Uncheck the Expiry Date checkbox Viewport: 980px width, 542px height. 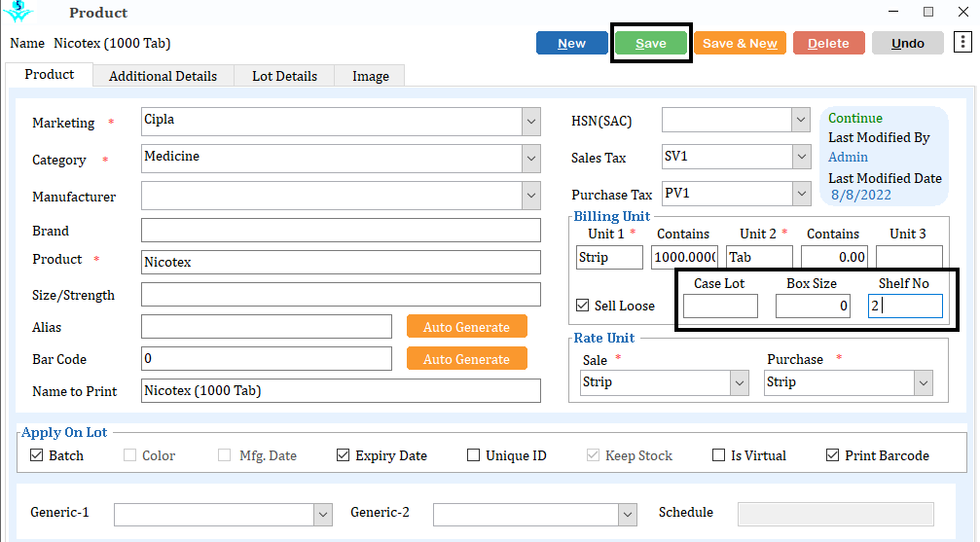click(x=344, y=455)
